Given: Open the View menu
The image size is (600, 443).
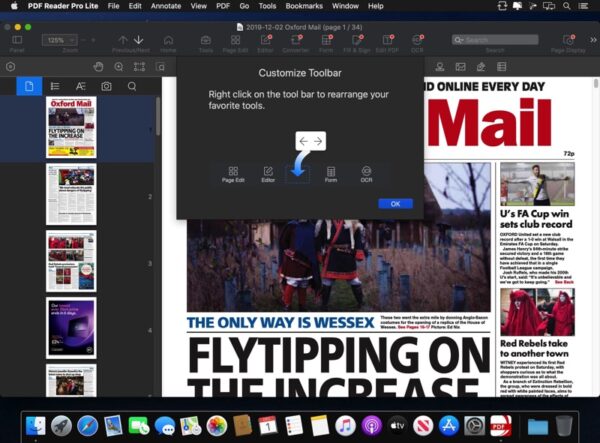Looking at the screenshot, I should click(x=199, y=6).
